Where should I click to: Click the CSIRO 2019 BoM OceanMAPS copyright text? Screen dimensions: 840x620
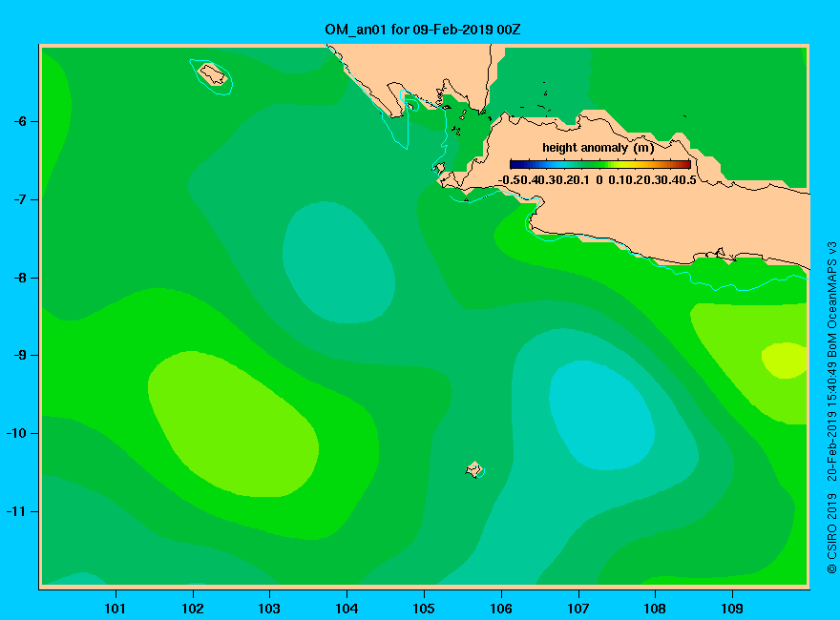(x=832, y=407)
